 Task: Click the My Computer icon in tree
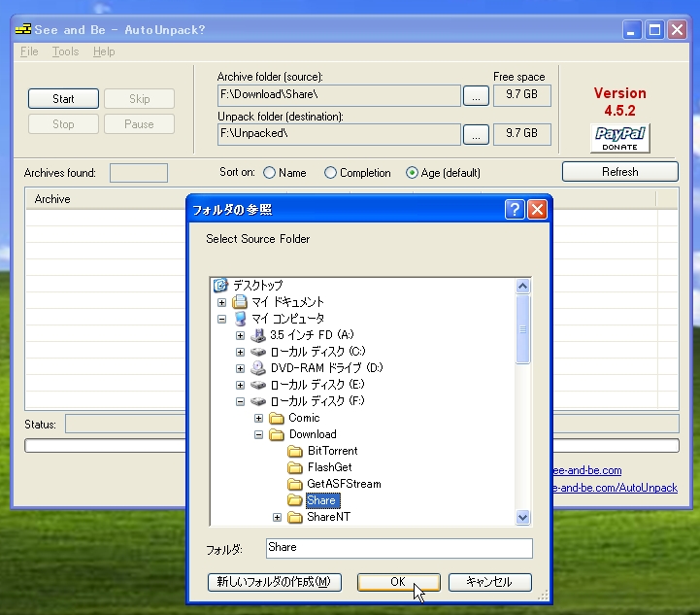click(x=240, y=319)
